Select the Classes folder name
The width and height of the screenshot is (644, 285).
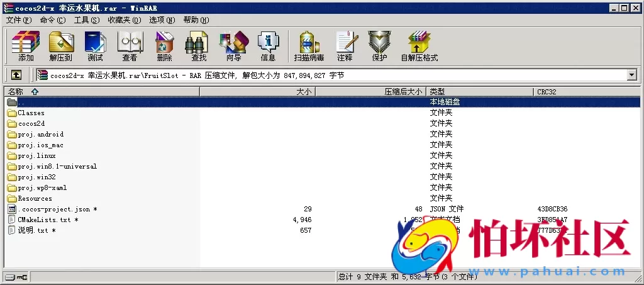[31, 113]
